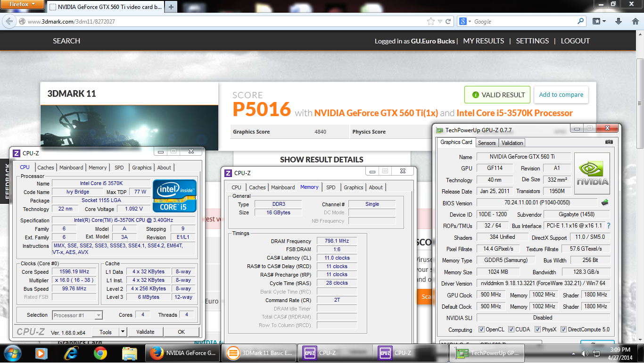
Task: Launch Windows Media Player from taskbar
Action: (x=41, y=353)
